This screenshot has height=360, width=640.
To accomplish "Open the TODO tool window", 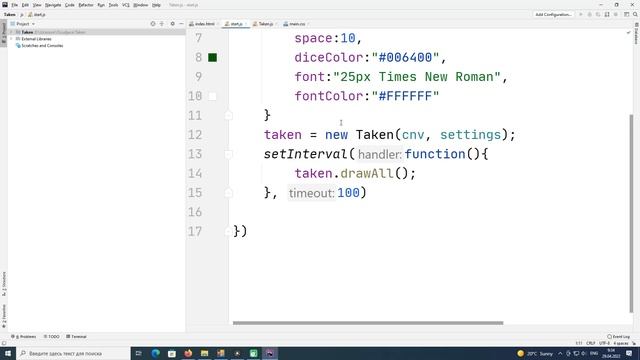I will pos(51,337).
